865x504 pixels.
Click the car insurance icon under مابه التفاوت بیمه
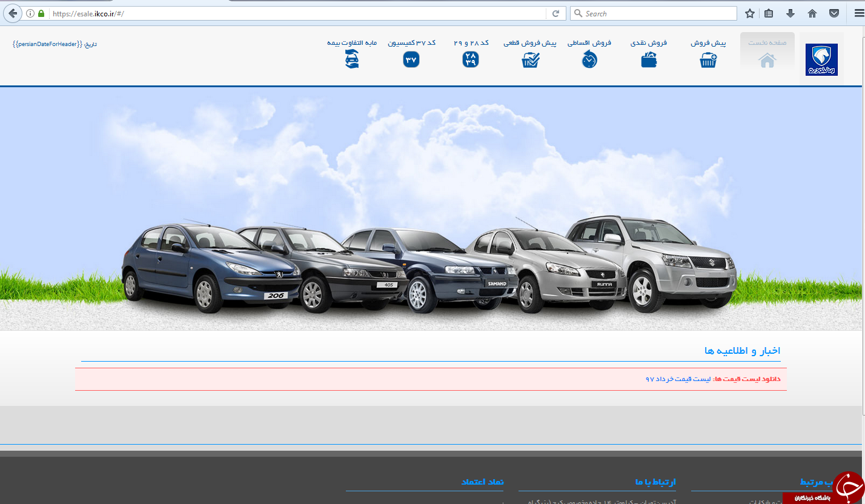(x=352, y=59)
